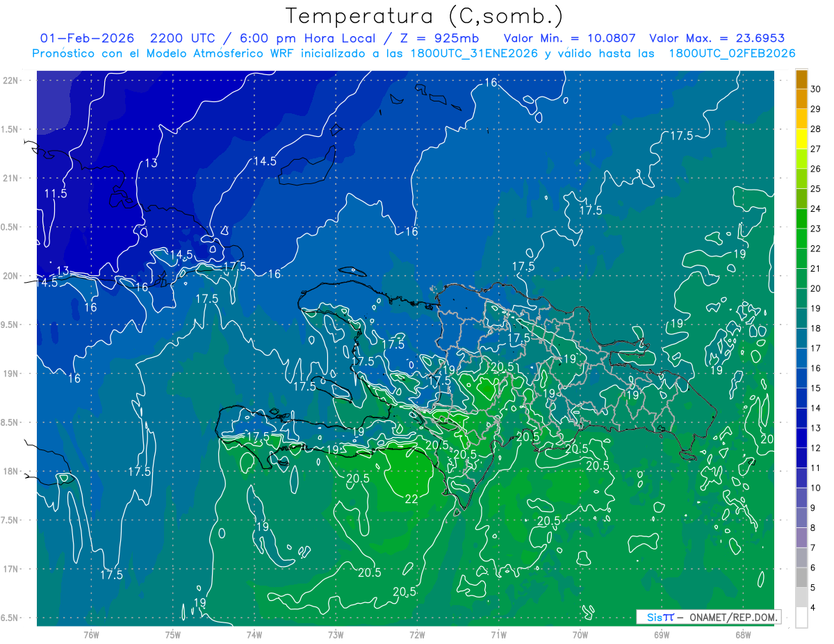Click the legend value "21"
This screenshot has height=644, width=834.
point(815,269)
